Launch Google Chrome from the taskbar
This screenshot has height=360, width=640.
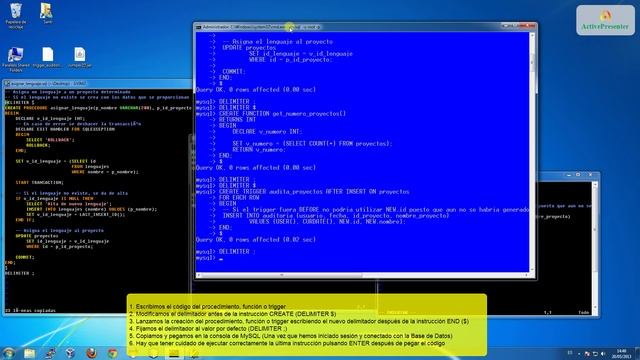coord(112,353)
